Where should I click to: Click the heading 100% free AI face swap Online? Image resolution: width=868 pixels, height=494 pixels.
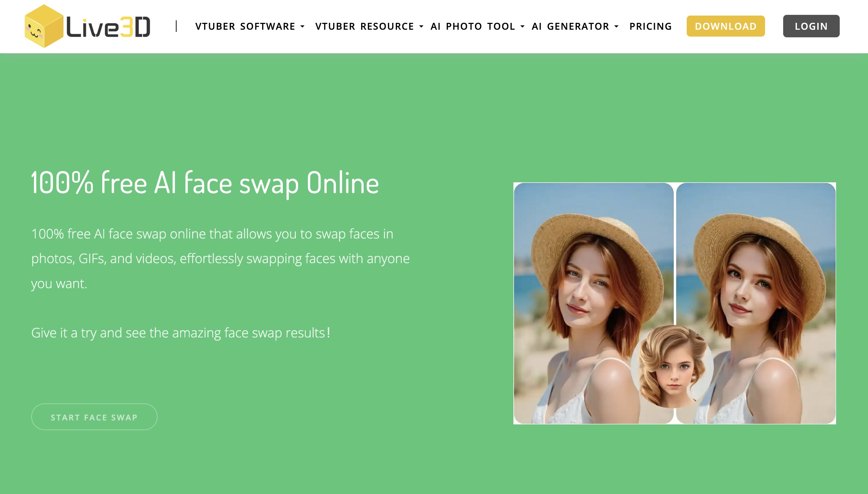pyautogui.click(x=204, y=183)
